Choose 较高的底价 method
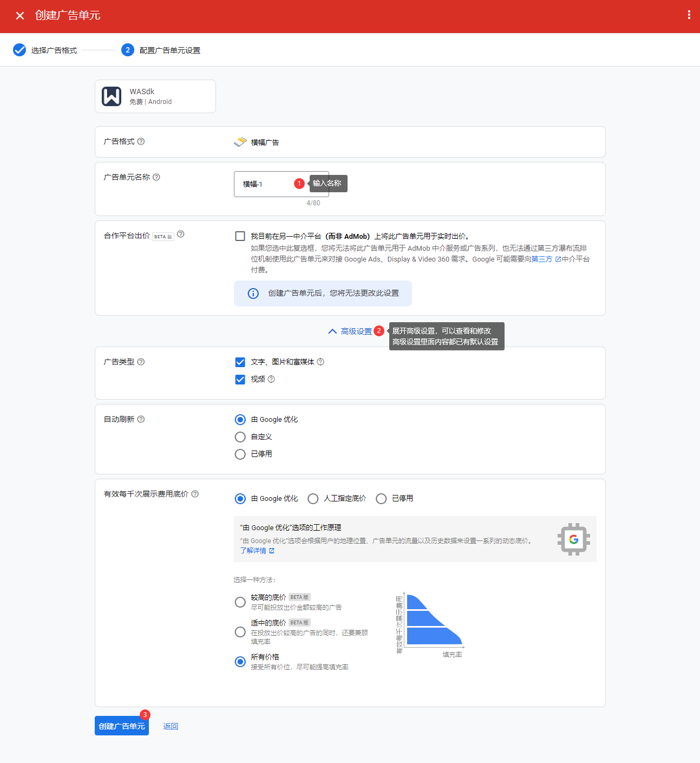This screenshot has height=763, width=700. (240, 602)
